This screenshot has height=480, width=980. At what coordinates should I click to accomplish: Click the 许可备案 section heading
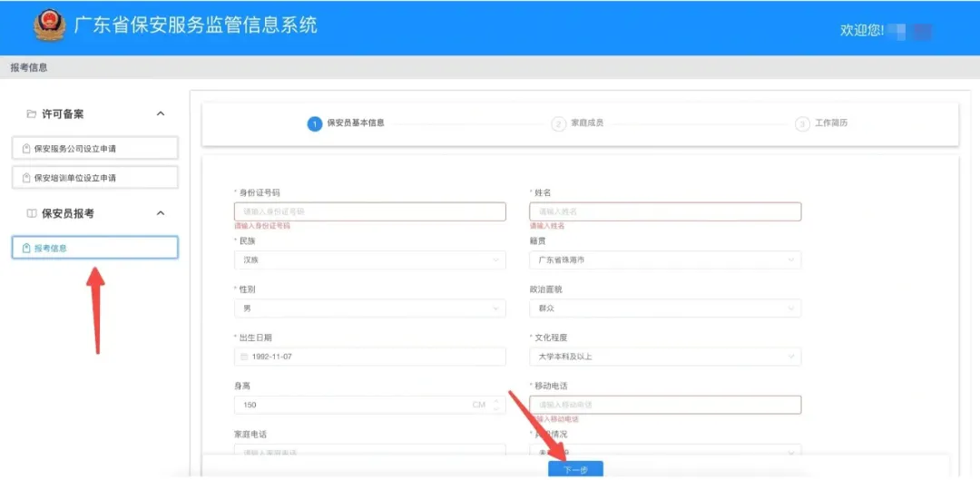pyautogui.click(x=63, y=113)
